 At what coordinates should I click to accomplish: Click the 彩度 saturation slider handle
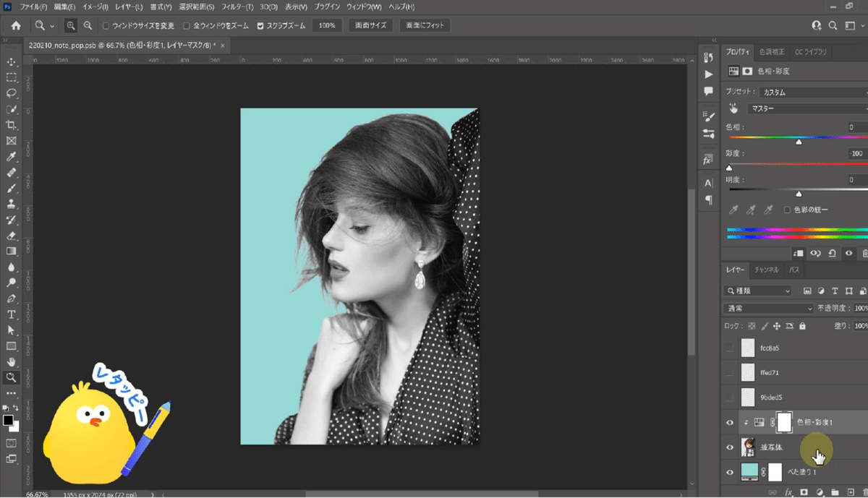(729, 168)
